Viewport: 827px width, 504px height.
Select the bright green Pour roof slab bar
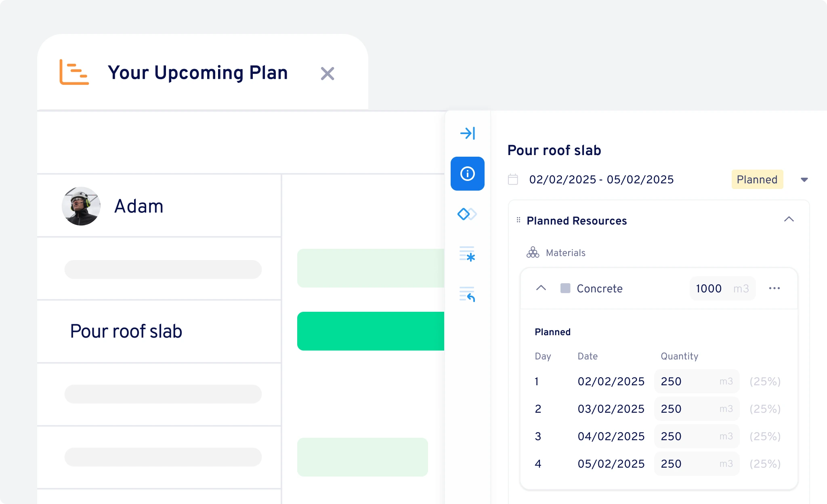point(370,331)
